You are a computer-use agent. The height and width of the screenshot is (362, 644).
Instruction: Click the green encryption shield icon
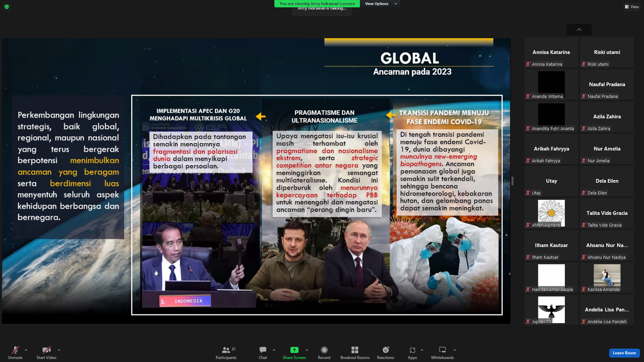pyautogui.click(x=7, y=7)
